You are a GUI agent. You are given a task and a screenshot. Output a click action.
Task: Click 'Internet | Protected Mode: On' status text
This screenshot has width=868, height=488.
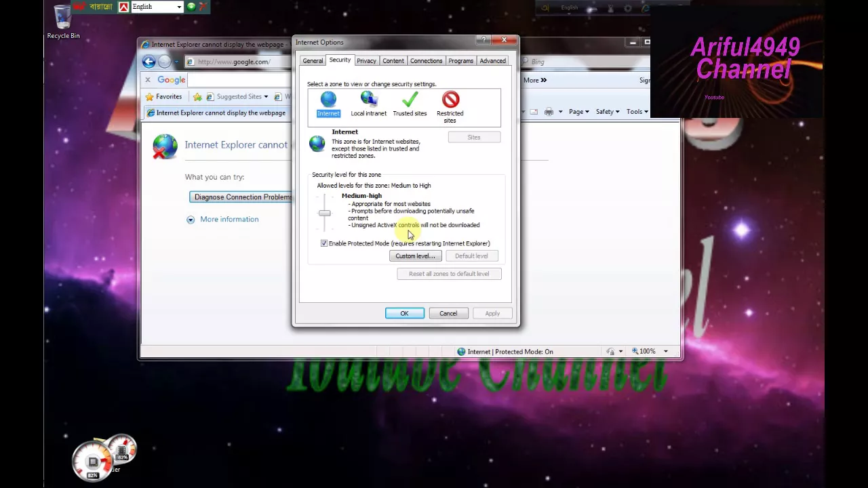point(510,352)
